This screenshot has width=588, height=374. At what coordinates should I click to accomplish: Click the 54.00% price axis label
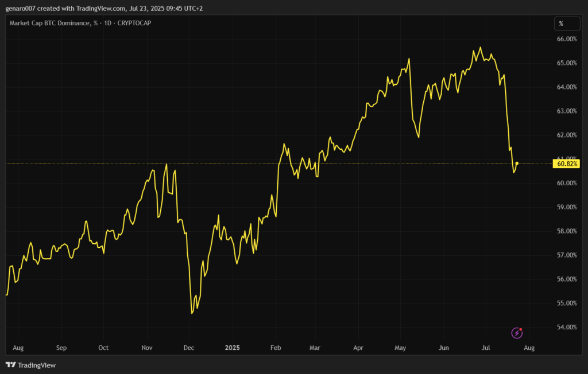[x=566, y=327]
